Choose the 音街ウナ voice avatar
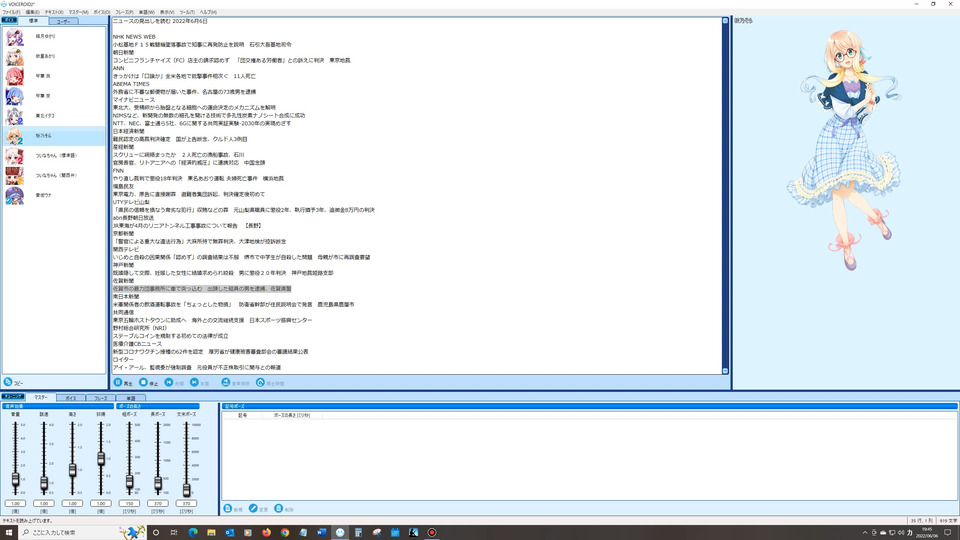The width and height of the screenshot is (960, 540). [x=14, y=195]
